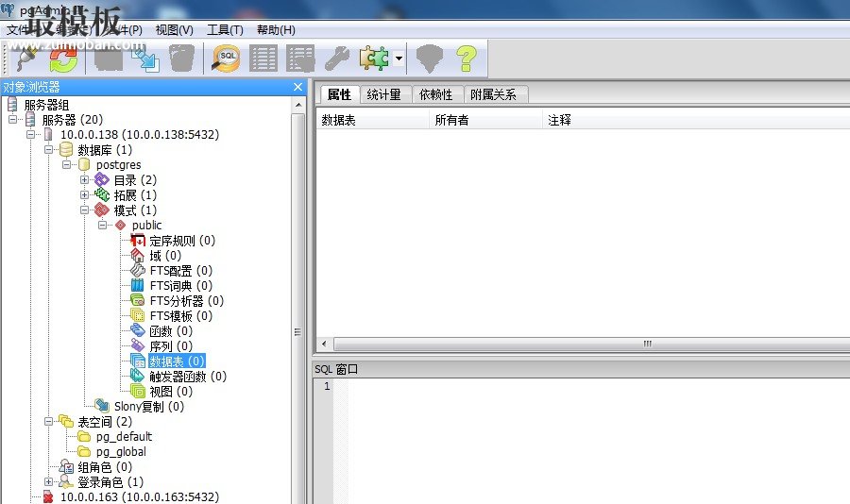Expand the 登录角色 (1) node
850x504 pixels.
pos(49,482)
